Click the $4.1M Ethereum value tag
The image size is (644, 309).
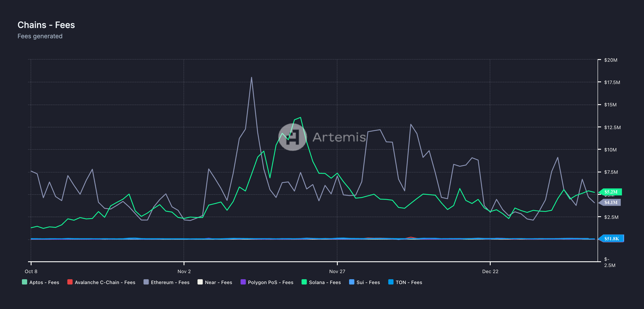611,202
